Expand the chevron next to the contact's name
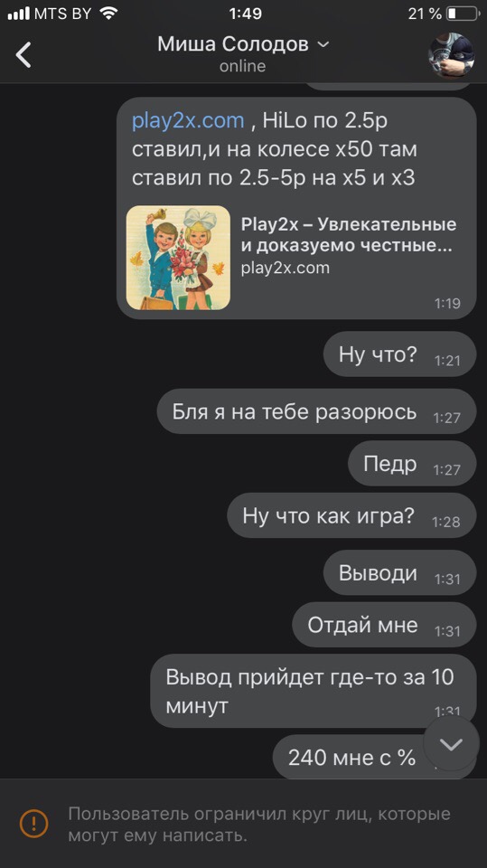The width and height of the screenshot is (487, 868). tap(323, 44)
